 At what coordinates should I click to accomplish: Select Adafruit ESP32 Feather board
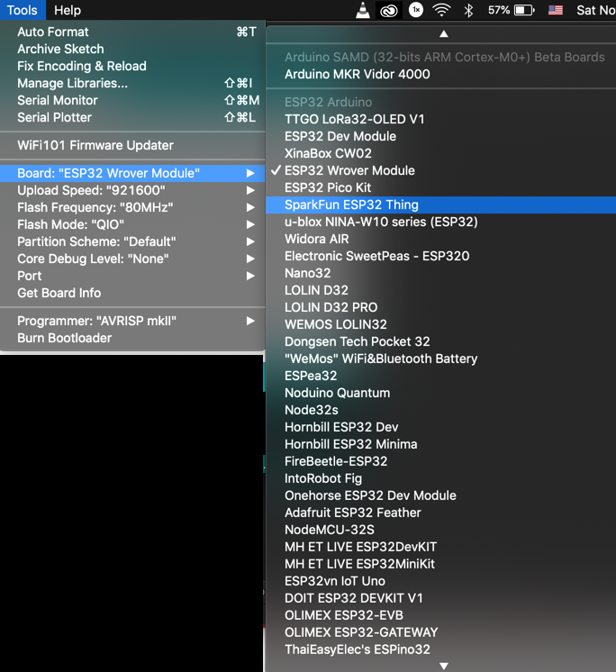pyautogui.click(x=440, y=513)
